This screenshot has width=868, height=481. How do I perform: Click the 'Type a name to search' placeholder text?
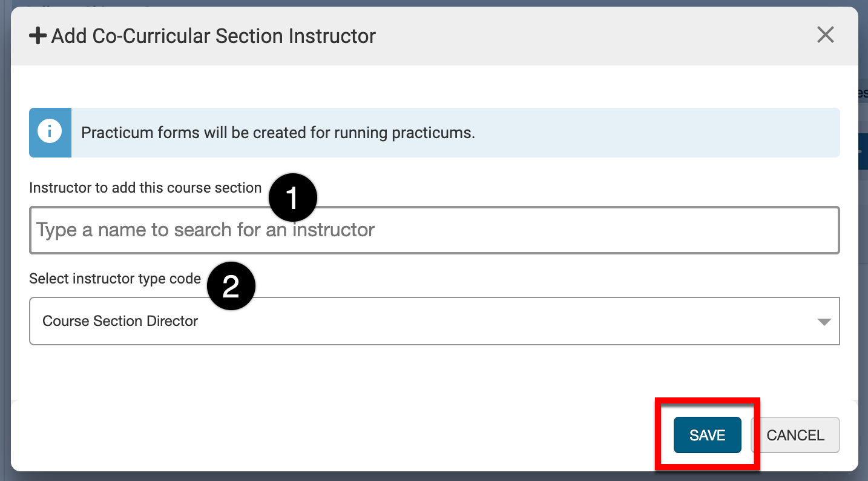click(206, 230)
